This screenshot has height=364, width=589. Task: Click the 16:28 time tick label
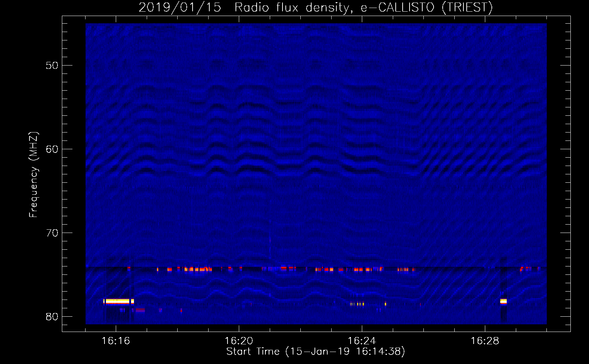pos(485,341)
